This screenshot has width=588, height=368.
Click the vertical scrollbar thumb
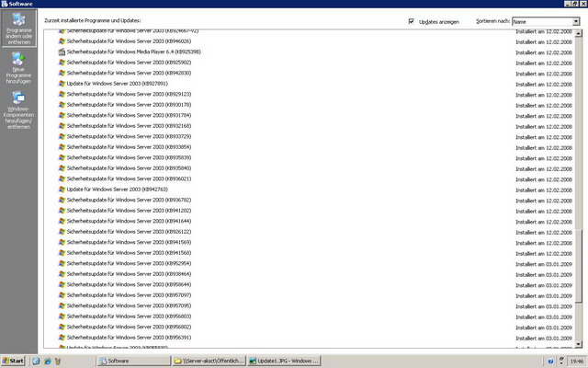click(578, 266)
